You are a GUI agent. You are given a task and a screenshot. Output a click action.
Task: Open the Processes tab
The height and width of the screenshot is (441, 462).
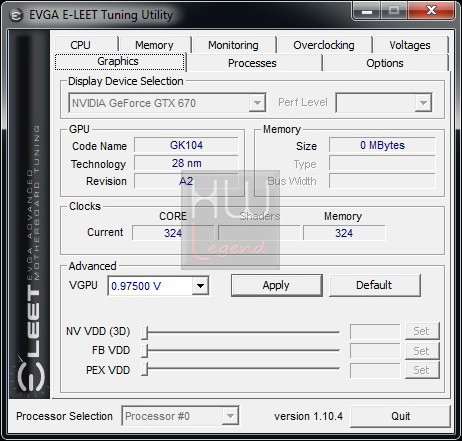[x=254, y=63]
